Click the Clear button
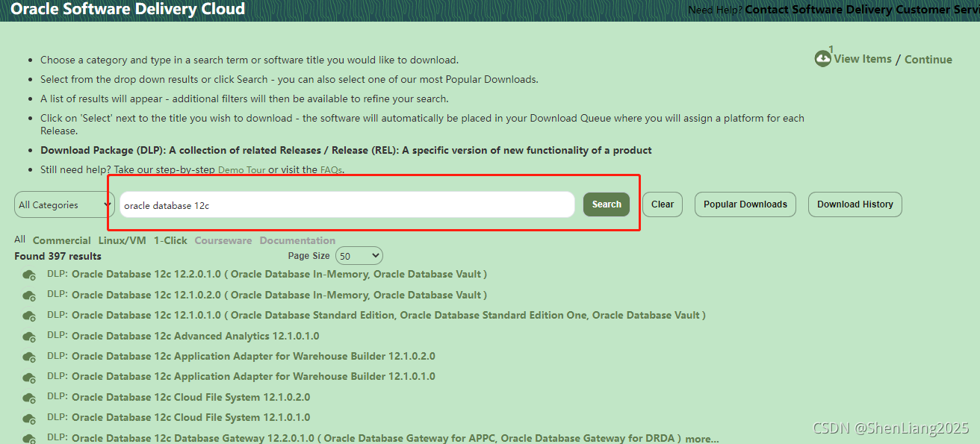The width and height of the screenshot is (980, 444). click(x=663, y=204)
